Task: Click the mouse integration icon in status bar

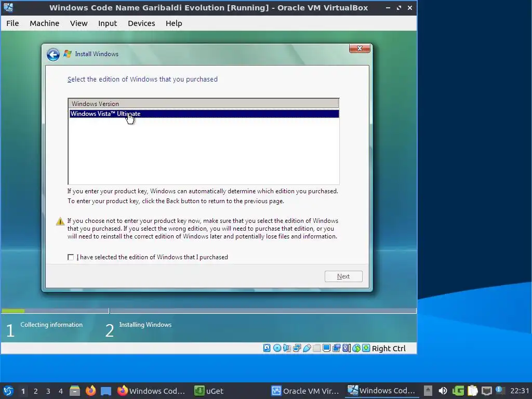Action: tap(356, 348)
